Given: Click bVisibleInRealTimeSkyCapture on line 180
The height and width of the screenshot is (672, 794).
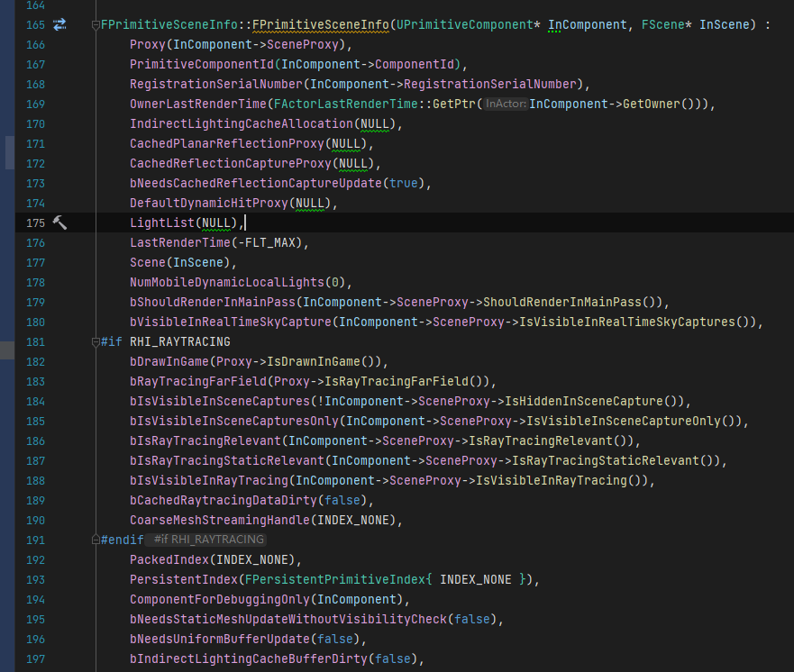Looking at the screenshot, I should tap(231, 322).
